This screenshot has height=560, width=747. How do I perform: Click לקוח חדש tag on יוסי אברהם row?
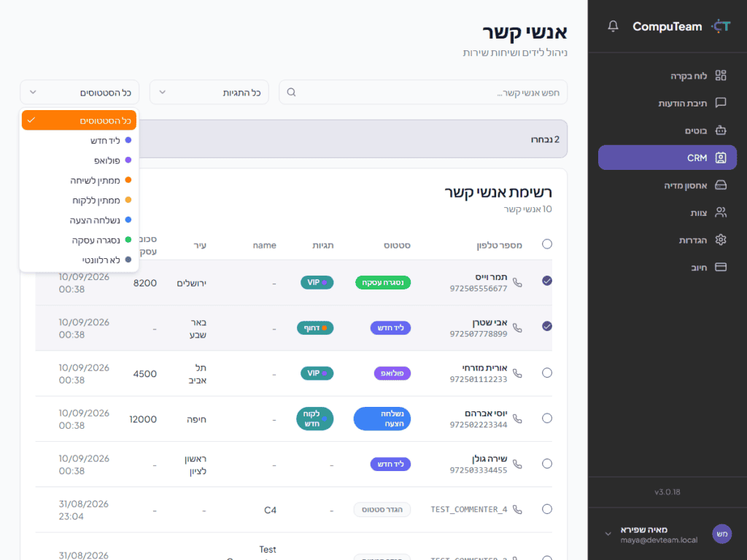(315, 419)
